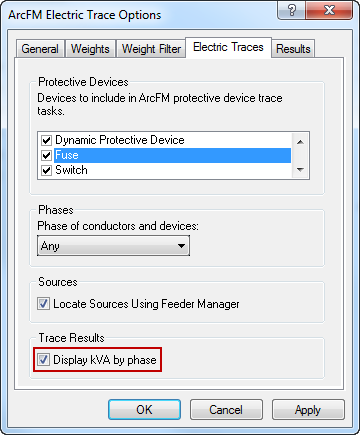Toggle the Fuse checkbox
The image size is (360, 435).
point(46,155)
